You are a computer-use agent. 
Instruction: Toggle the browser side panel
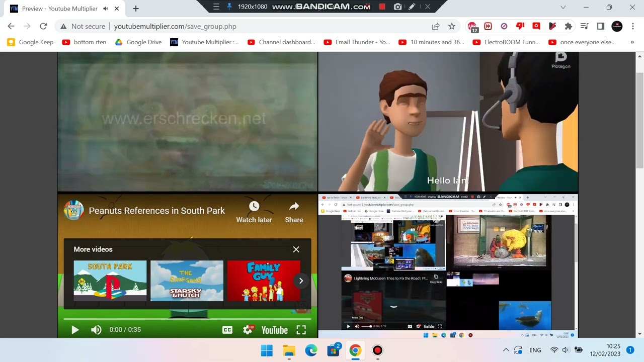[601, 26]
